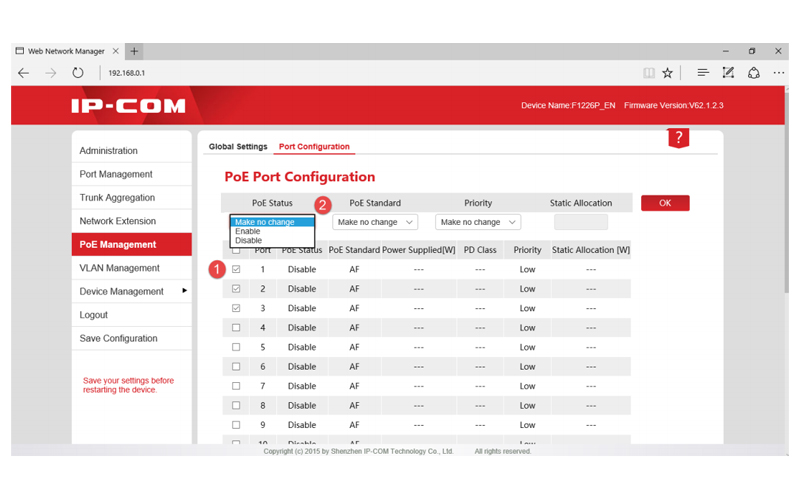
Task: Click Disable status in port 1 row
Action: tap(302, 269)
